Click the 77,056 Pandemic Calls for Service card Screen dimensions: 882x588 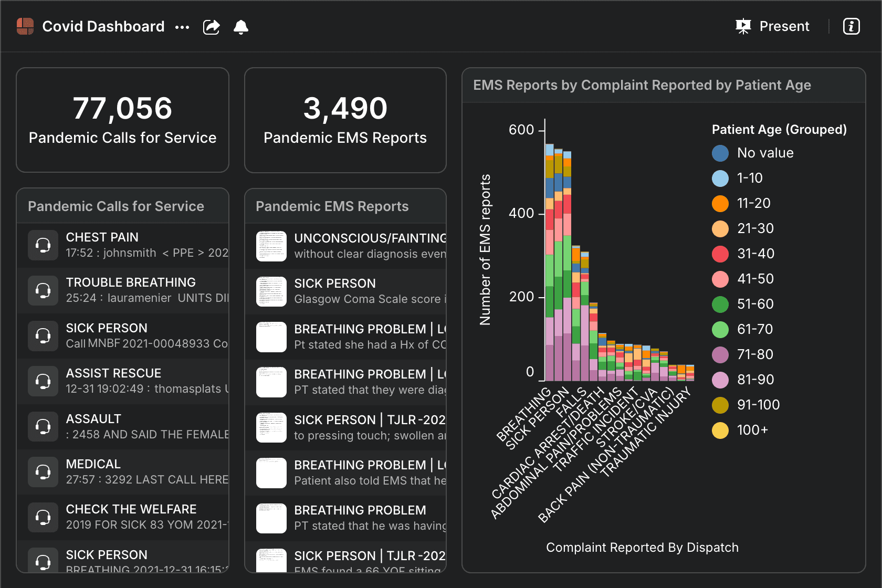(x=122, y=120)
